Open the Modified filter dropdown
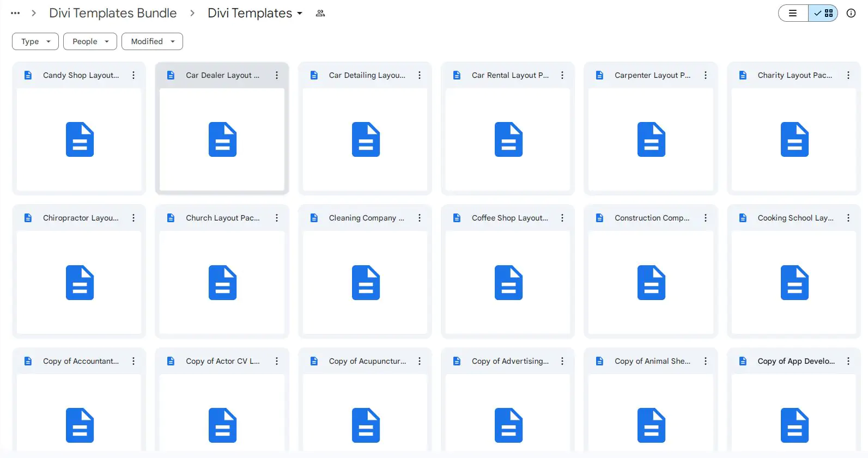 click(152, 41)
